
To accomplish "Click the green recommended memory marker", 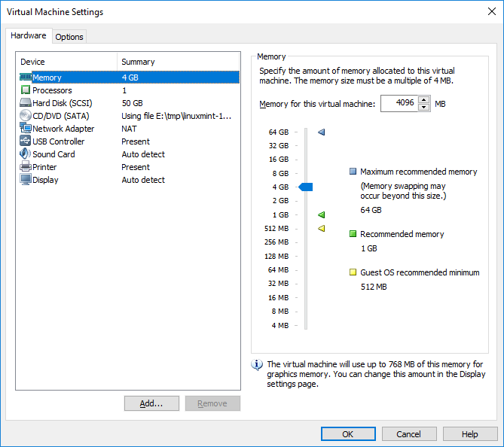I will [322, 214].
